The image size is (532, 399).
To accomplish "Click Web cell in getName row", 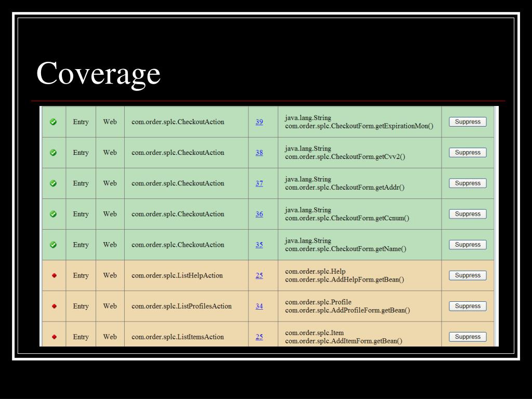I will 110,245.
